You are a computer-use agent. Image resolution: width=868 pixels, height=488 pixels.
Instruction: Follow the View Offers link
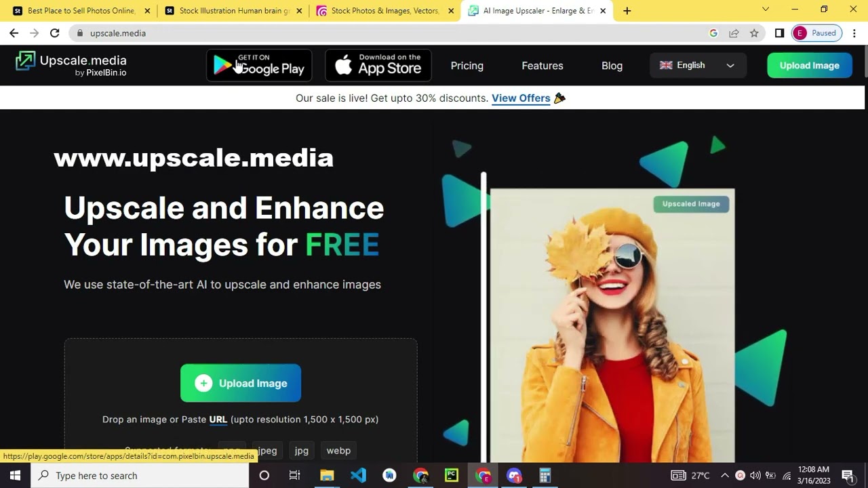(521, 98)
